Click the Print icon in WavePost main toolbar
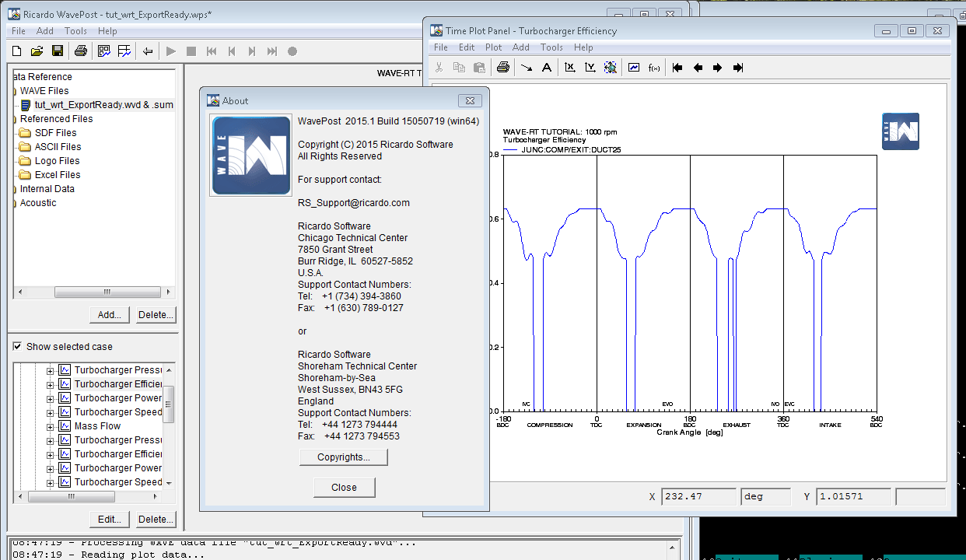 point(80,51)
